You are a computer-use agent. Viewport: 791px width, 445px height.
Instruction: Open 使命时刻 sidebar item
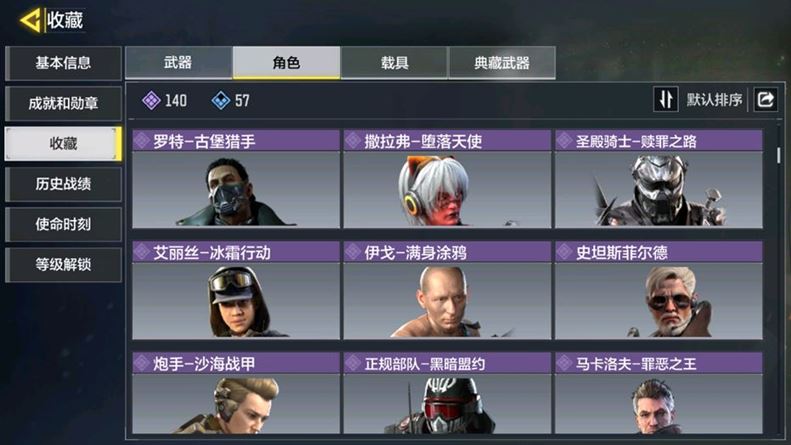coord(63,224)
